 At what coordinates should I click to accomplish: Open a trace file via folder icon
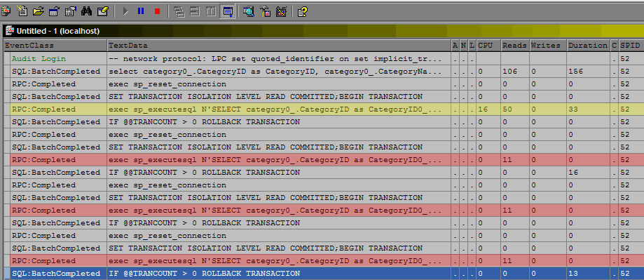(39, 11)
